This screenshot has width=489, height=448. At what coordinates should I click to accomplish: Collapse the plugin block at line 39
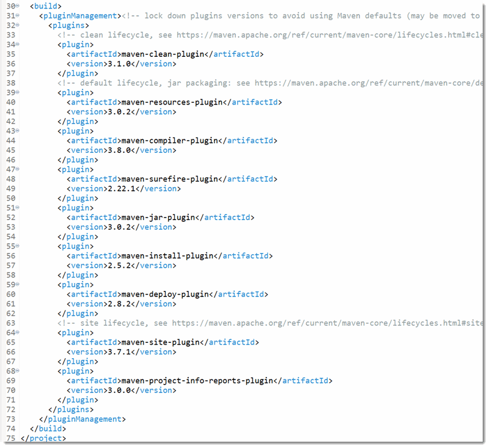point(18,92)
